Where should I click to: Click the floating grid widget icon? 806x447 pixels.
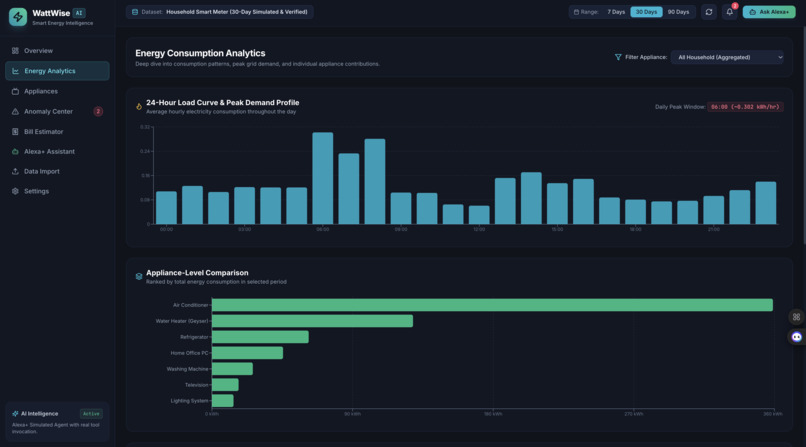coord(796,317)
